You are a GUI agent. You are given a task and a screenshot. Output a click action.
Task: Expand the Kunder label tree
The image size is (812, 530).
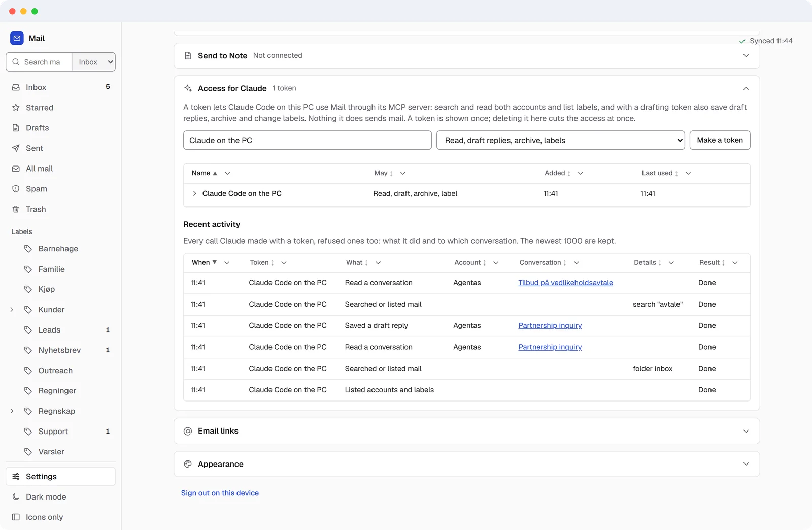(12, 310)
